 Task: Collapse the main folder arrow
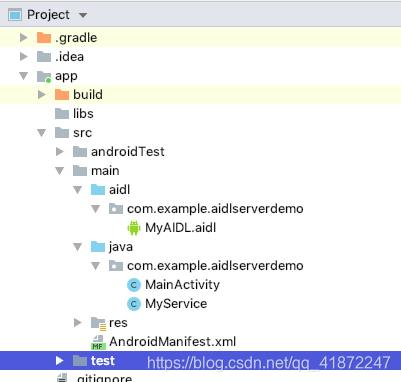click(x=59, y=171)
